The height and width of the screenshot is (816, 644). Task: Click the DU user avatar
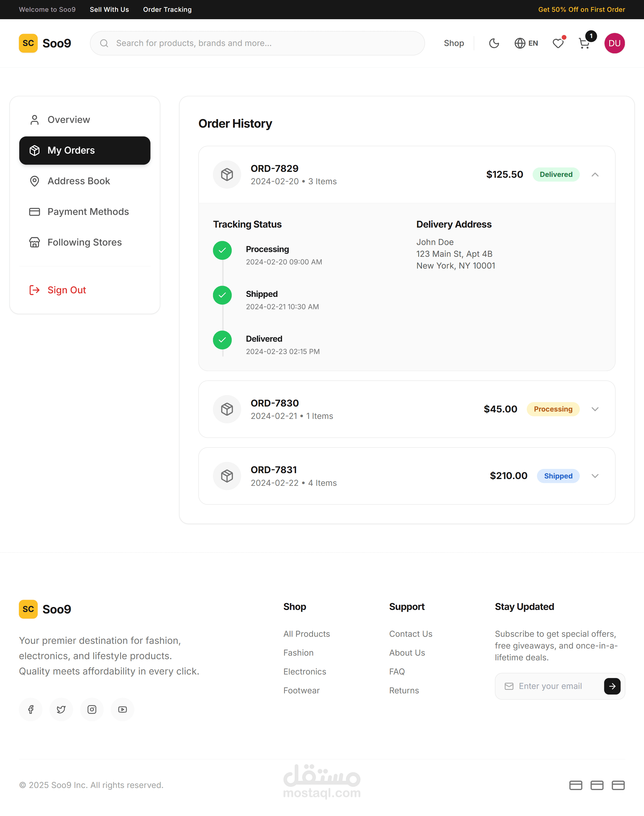click(x=614, y=43)
